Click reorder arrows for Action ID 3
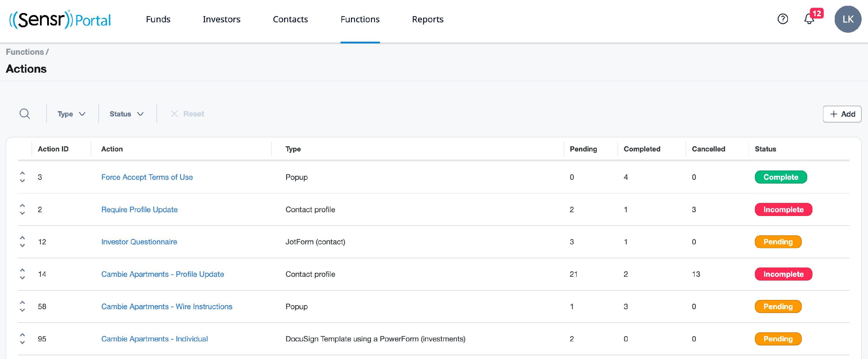 (22, 177)
